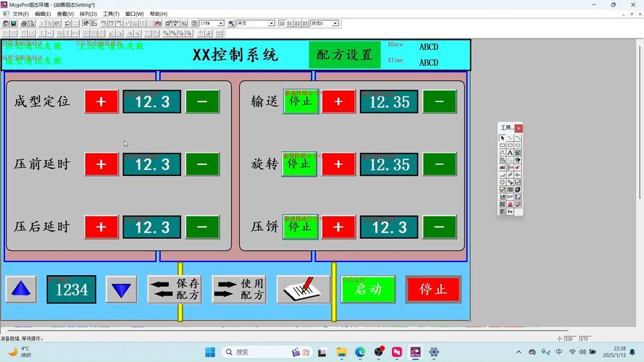Open the 状态0 state dropdown
This screenshot has height=362, width=644.
tap(335, 23)
